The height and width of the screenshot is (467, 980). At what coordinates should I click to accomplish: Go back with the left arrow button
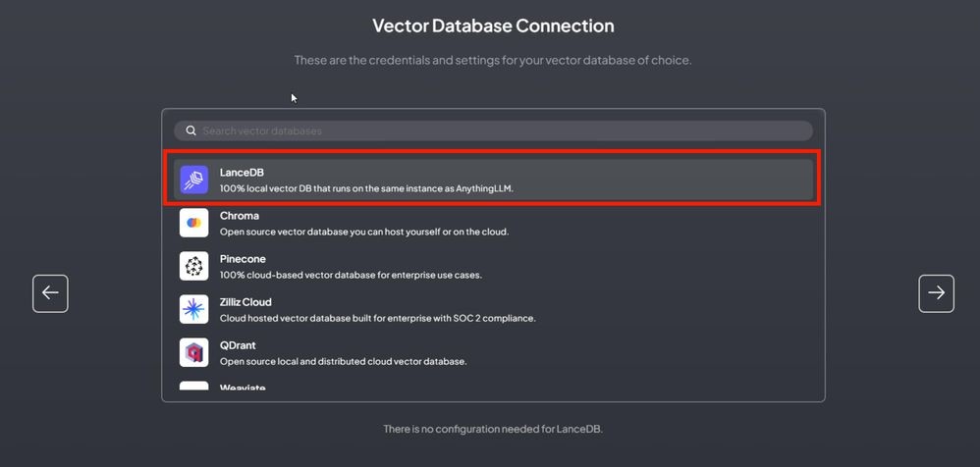tap(51, 293)
